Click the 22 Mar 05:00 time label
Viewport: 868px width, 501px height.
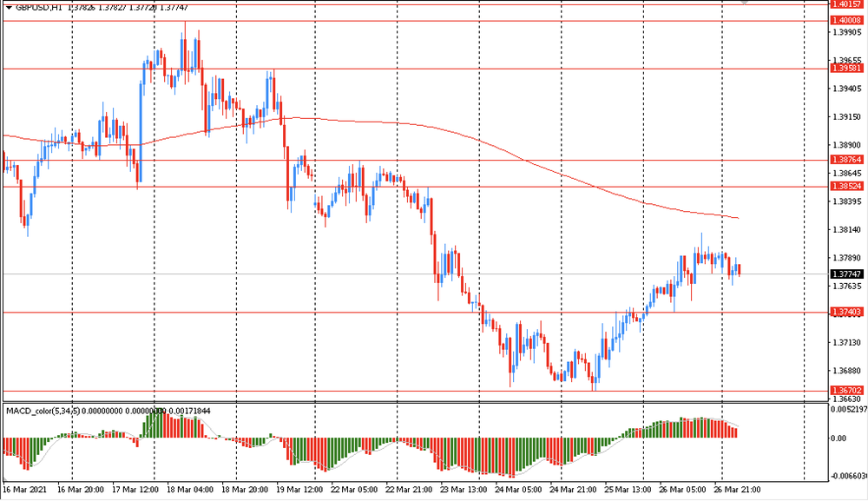click(354, 490)
